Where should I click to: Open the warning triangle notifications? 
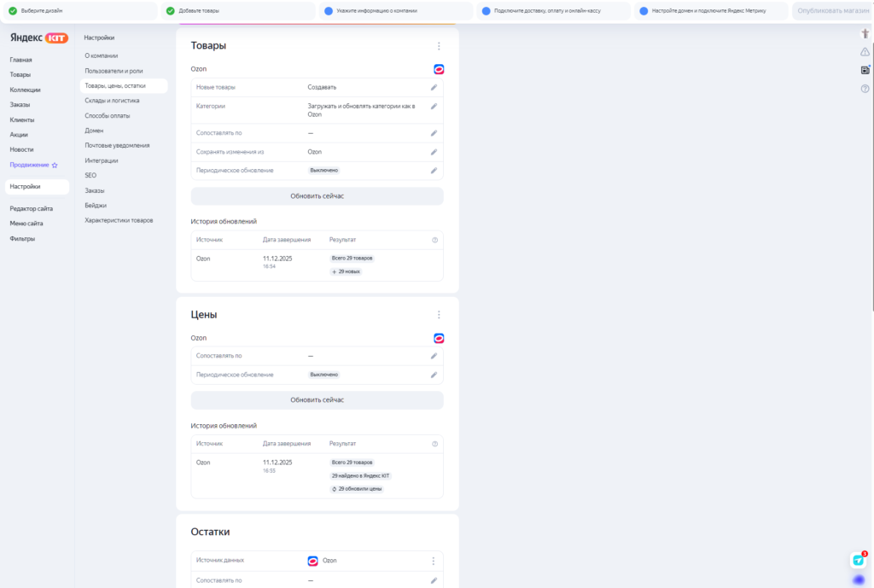865,52
